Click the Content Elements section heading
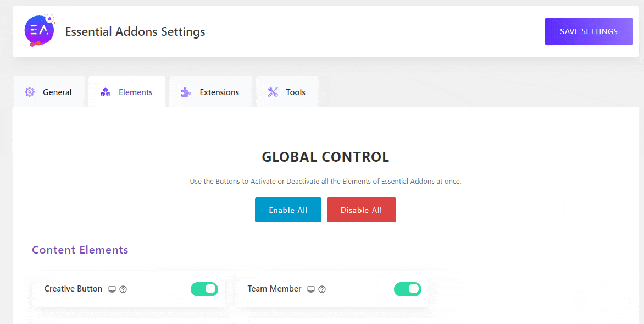This screenshot has width=644, height=324. [x=80, y=250]
